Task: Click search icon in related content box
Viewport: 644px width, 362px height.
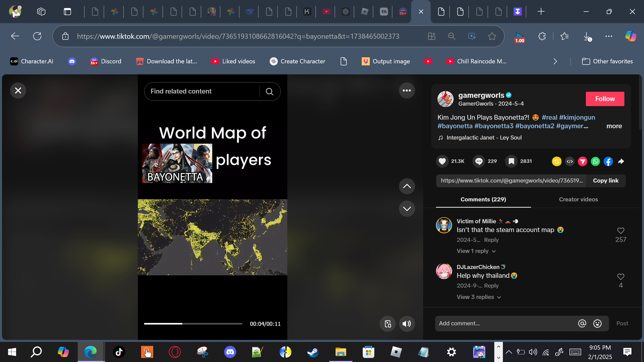Action: coord(269,92)
